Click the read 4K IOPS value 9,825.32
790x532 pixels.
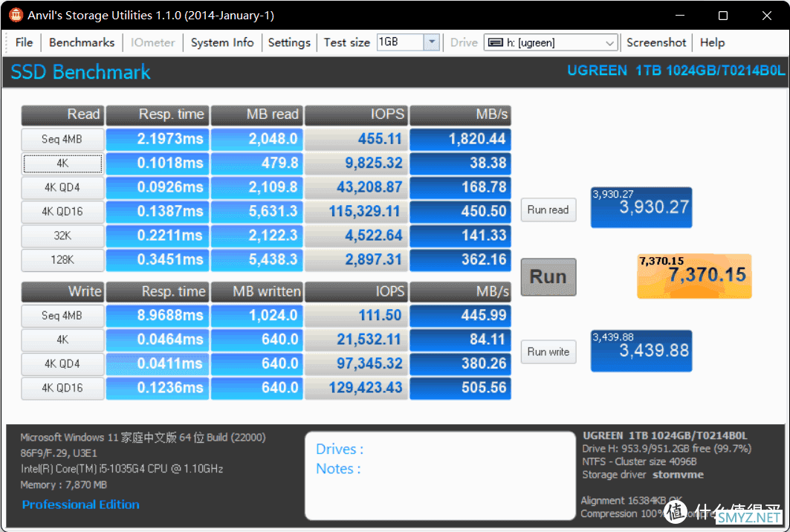click(x=356, y=163)
